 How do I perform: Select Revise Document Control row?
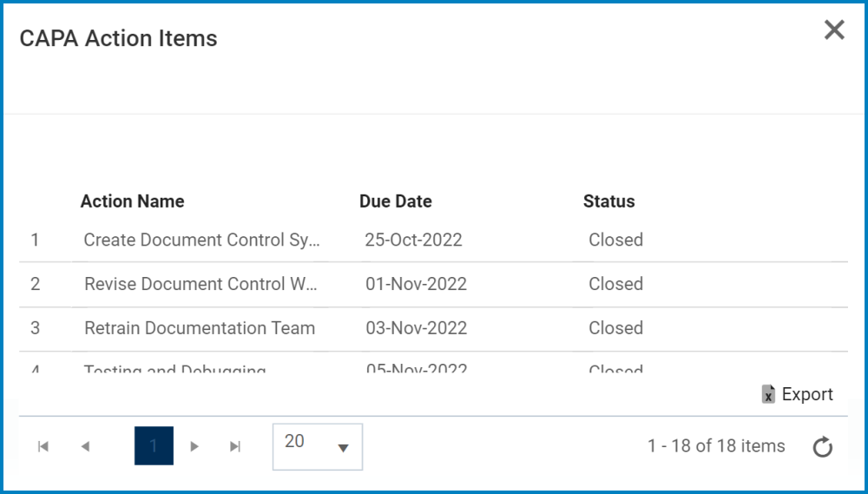pos(201,284)
